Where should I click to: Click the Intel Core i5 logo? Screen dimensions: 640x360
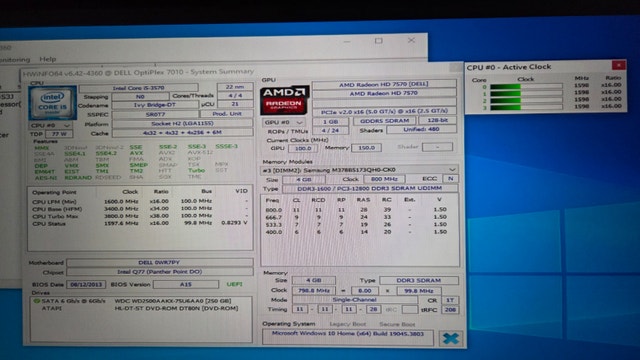52,102
